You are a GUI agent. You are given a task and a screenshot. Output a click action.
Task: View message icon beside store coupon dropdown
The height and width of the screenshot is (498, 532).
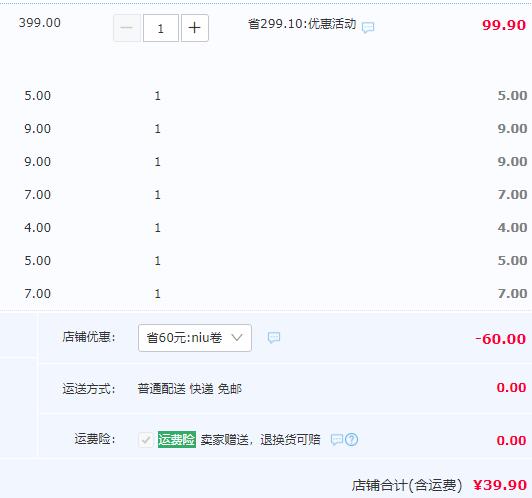pos(274,338)
